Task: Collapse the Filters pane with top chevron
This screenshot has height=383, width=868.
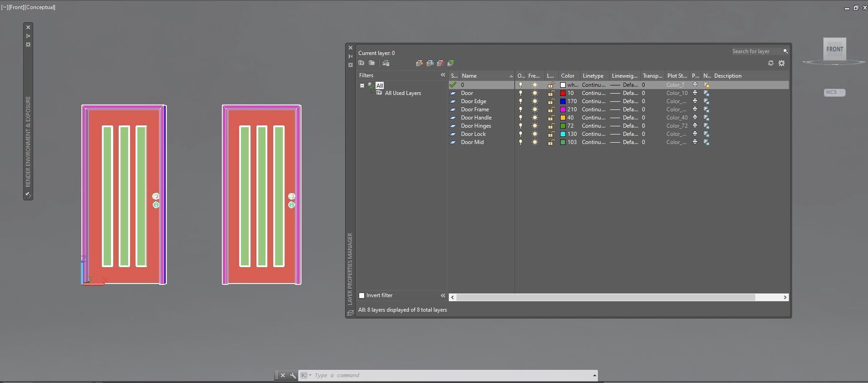Action: 443,75
